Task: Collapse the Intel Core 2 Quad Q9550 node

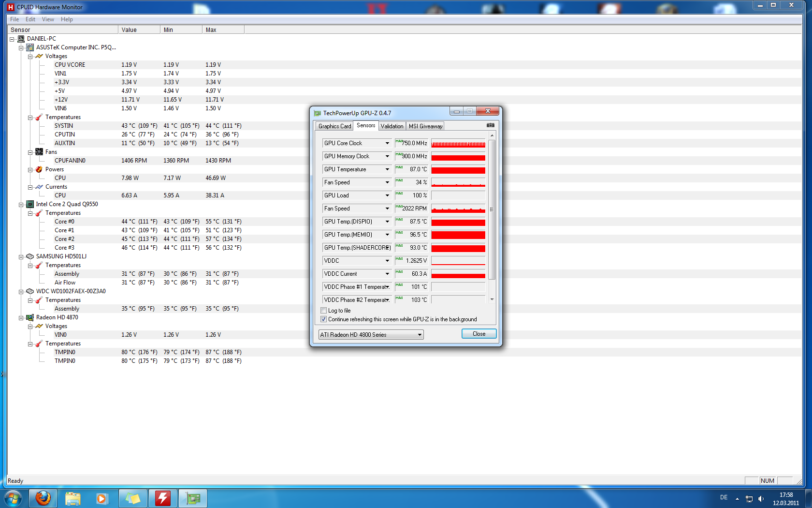Action: pos(21,204)
